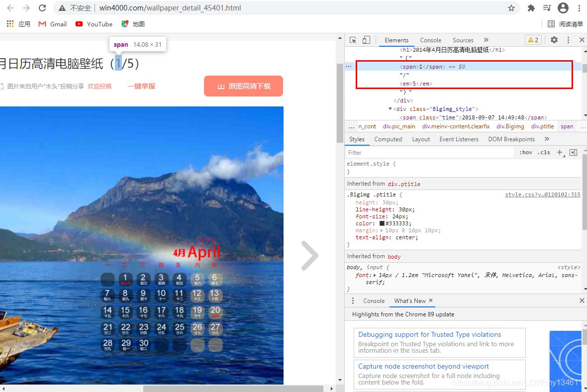
Task: Toggle the device toolbar icon
Action: [x=367, y=40]
